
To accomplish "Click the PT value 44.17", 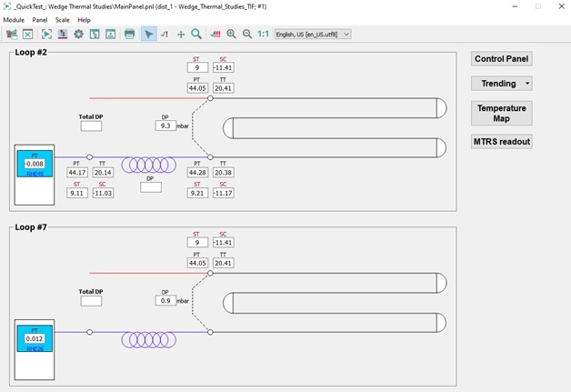I will pyautogui.click(x=77, y=173).
